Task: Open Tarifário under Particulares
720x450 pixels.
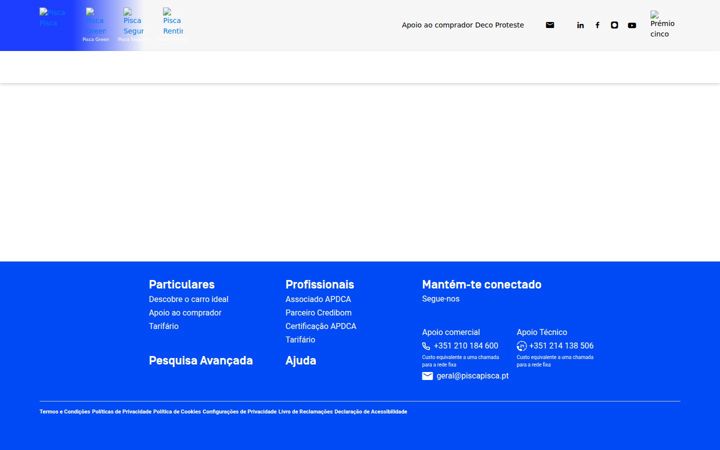Action: [x=163, y=326]
